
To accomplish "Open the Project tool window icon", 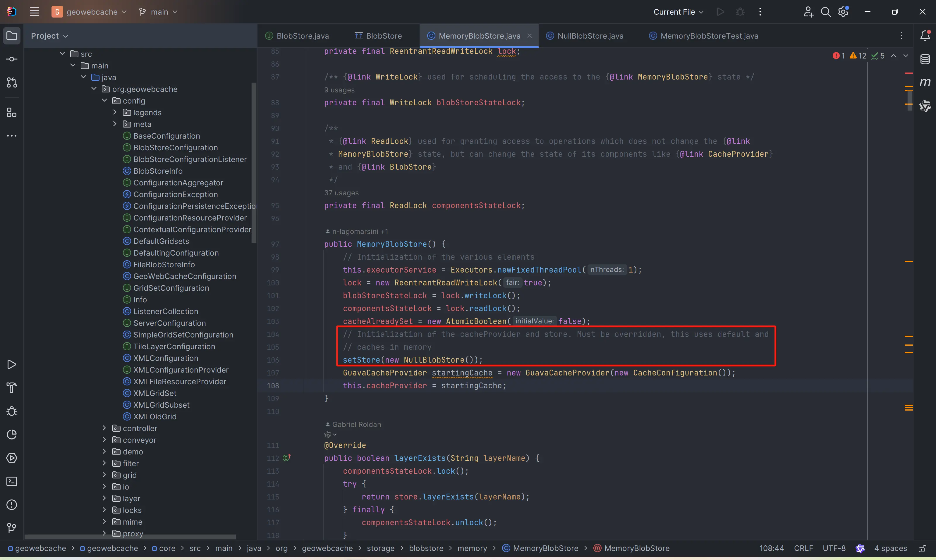I will tap(12, 36).
